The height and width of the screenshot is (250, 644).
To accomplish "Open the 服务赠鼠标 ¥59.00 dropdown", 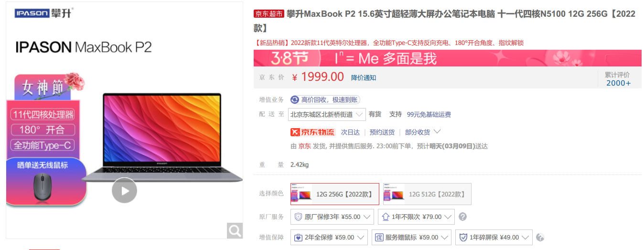I will tap(411, 237).
